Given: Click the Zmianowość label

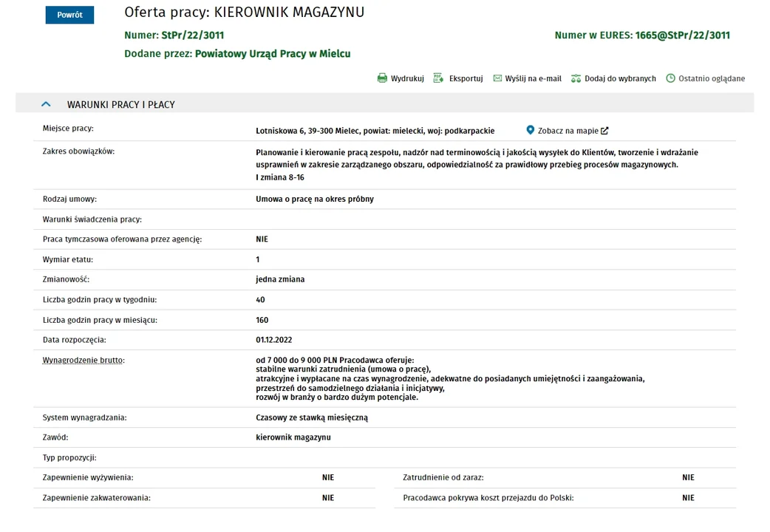Looking at the screenshot, I should coord(67,279).
